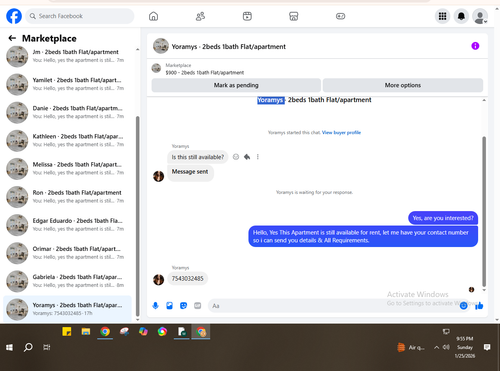Open Yoramys conversation header title

[x=228, y=47]
